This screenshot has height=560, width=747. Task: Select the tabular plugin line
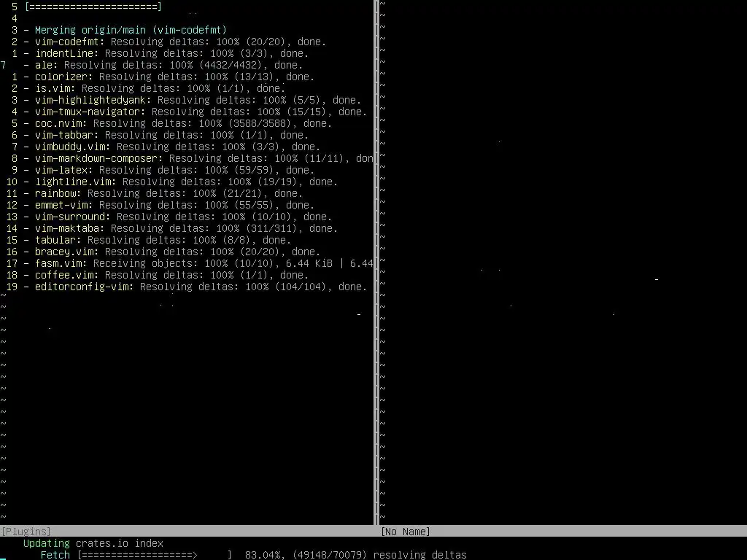(158, 240)
